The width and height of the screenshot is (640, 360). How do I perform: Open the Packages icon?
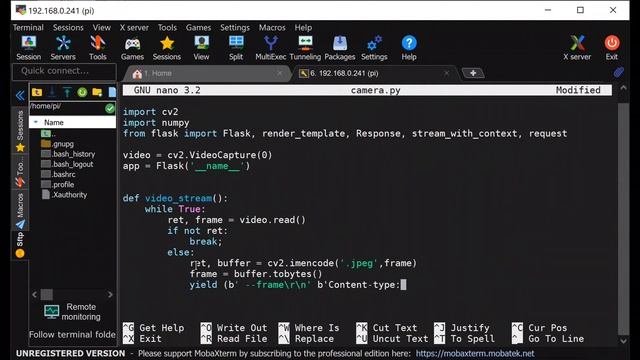[x=340, y=48]
